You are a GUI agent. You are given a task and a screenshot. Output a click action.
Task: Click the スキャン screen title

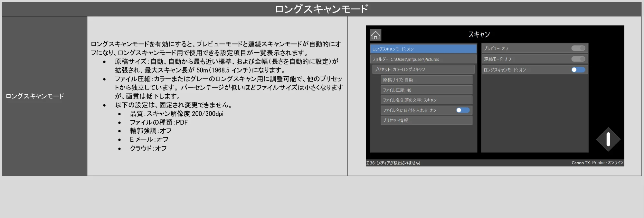(x=479, y=34)
